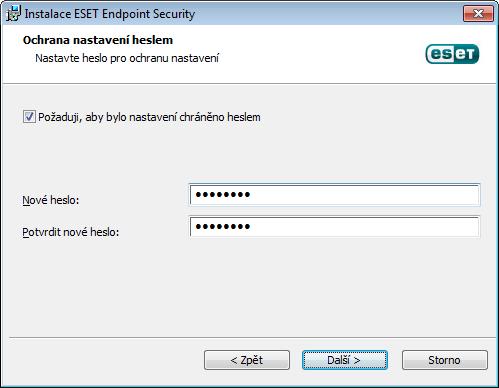Screen dimensions: 499x388
Task: Click the installer icon in title bar
Action: 13,13
